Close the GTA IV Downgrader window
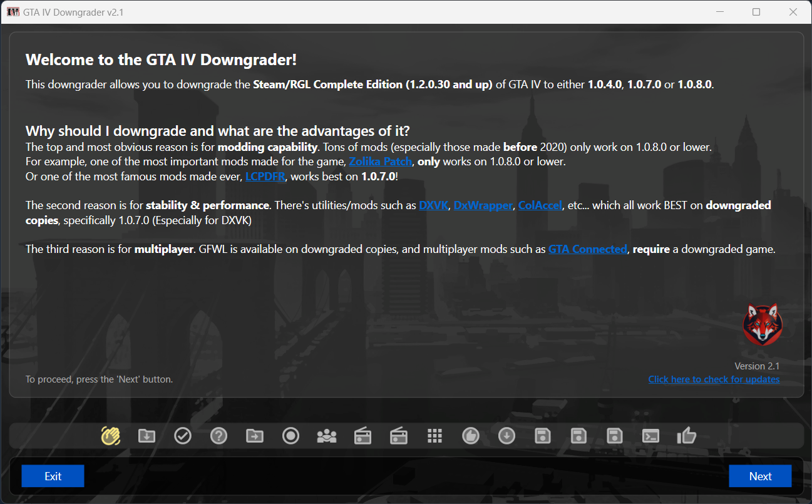 793,12
